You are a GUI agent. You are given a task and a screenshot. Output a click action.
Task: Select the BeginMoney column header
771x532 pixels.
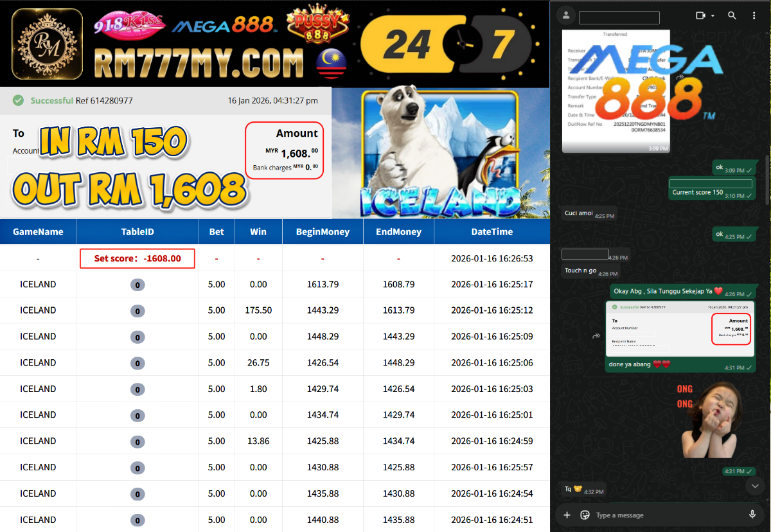(x=323, y=232)
